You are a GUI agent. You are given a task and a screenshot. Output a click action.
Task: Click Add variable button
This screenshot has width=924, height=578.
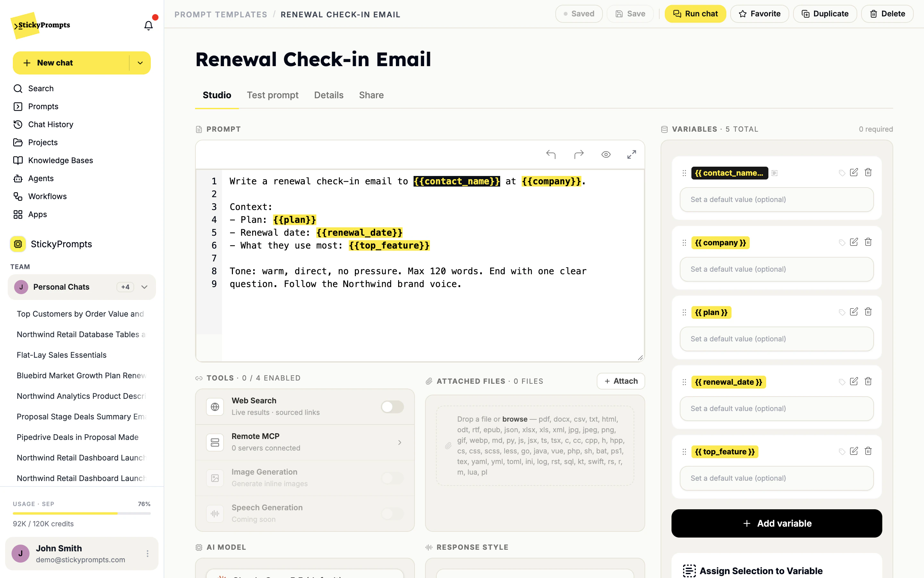click(x=777, y=523)
